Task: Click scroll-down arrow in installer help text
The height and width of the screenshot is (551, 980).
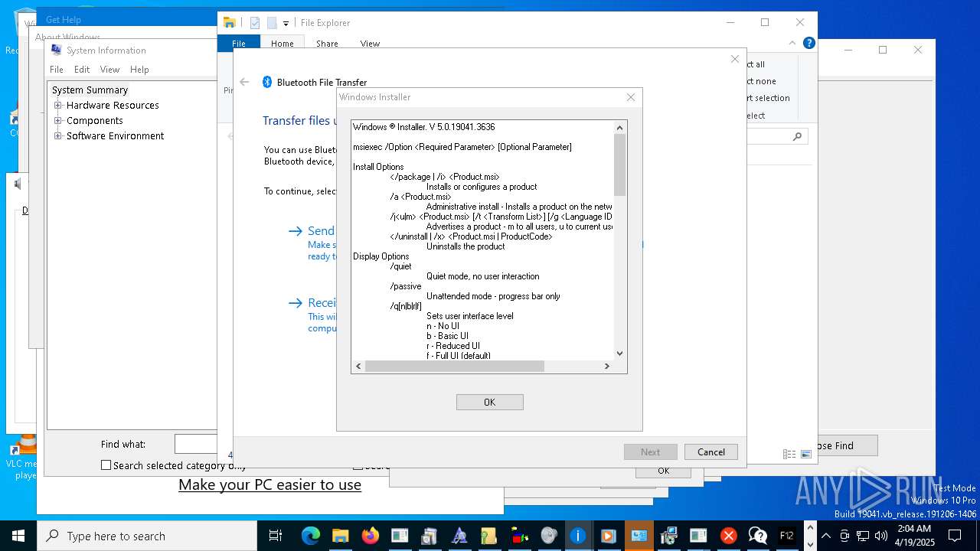Action: point(620,354)
